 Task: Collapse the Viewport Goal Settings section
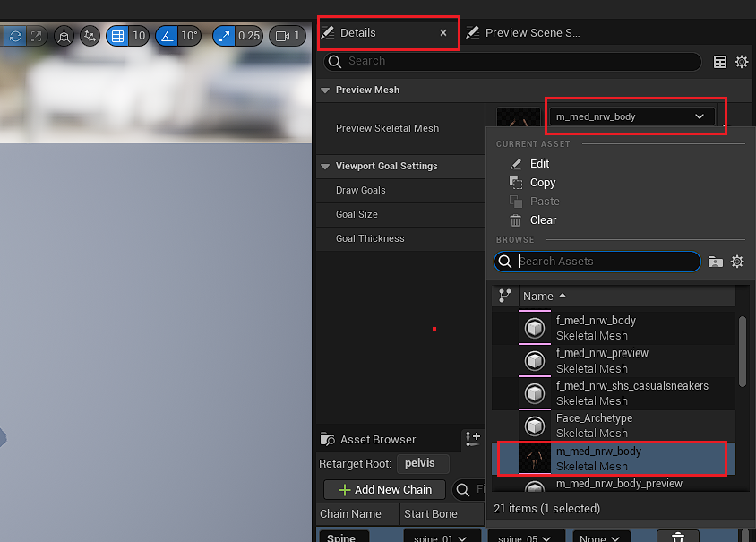325,167
